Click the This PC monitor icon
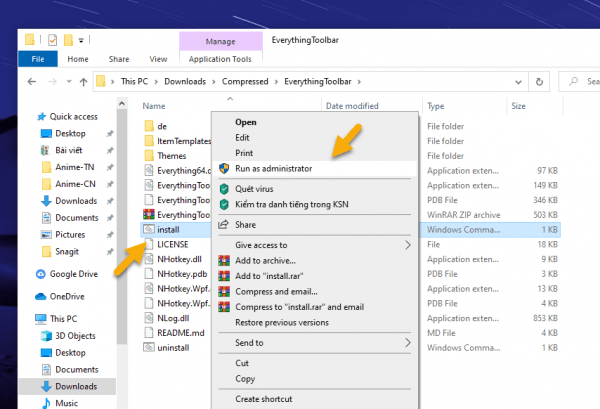This screenshot has width=600, height=409. pyautogui.click(x=41, y=319)
